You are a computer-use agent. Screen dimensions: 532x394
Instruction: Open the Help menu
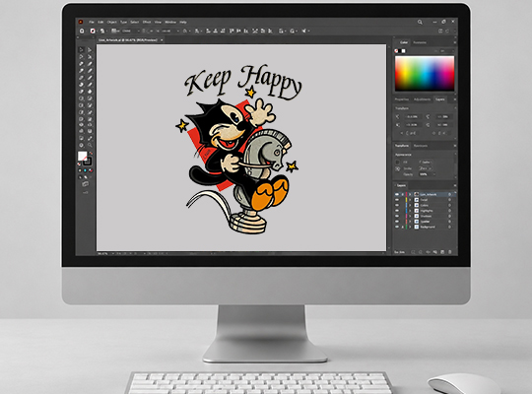coord(183,22)
